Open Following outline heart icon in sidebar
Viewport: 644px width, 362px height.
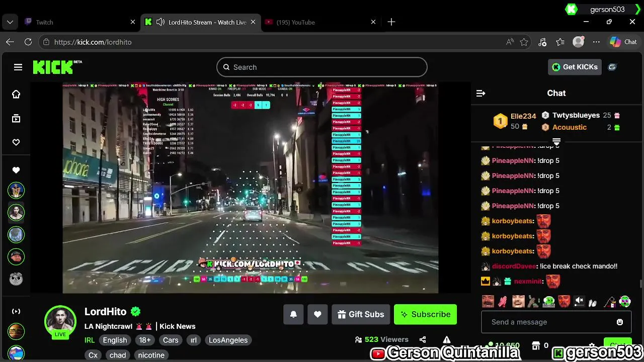coord(16,142)
